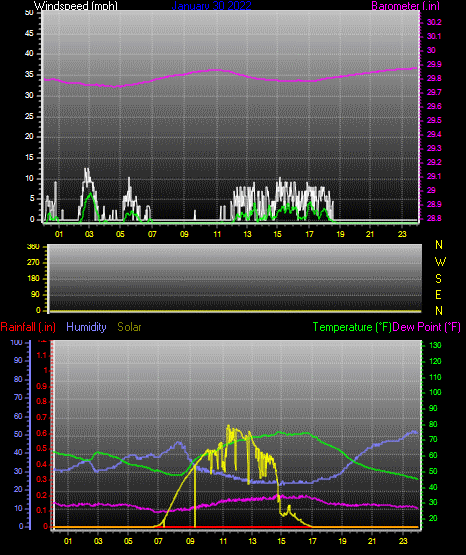Screen dimensions: 466x555
Task: Click the 29.5 barometer axis value
Action: point(434,120)
